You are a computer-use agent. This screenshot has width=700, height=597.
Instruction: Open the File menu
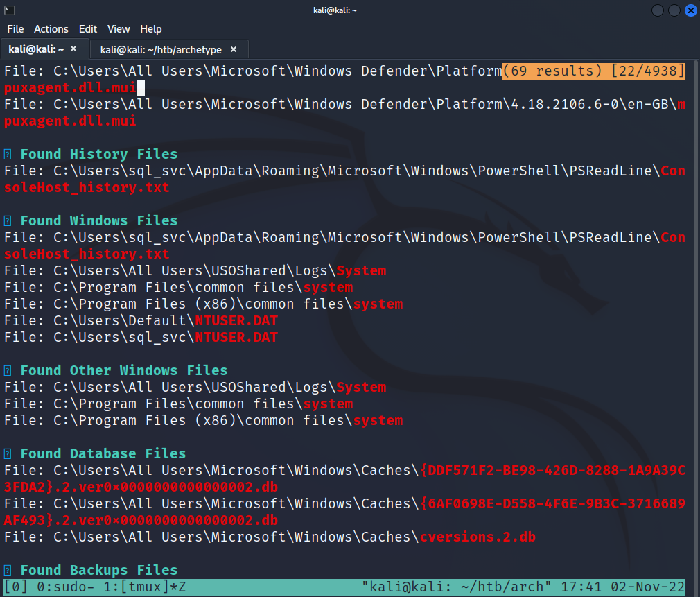(15, 29)
